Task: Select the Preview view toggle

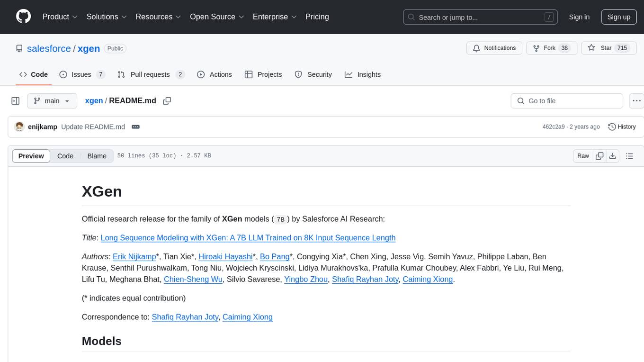Action: tap(31, 156)
